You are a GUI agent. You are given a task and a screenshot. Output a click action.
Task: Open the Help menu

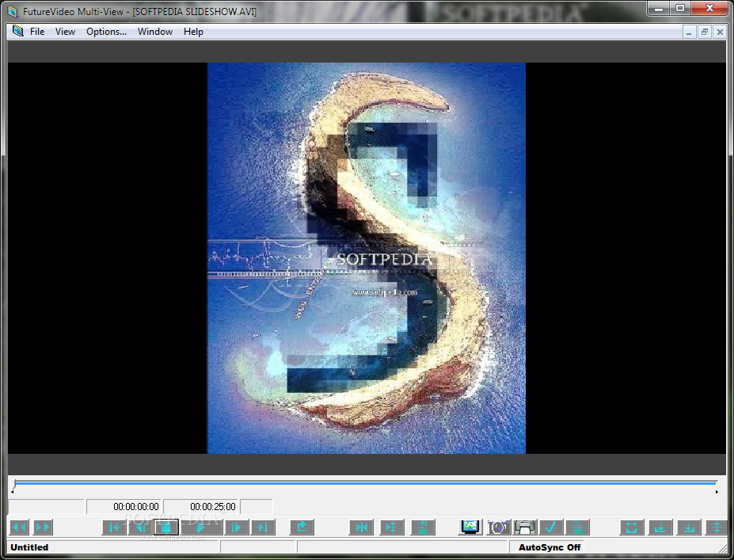(x=193, y=32)
